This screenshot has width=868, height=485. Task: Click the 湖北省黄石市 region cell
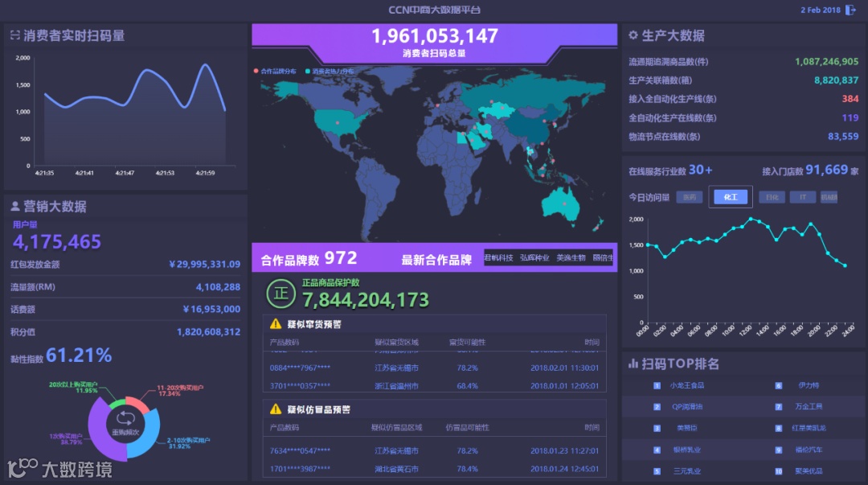(396, 469)
